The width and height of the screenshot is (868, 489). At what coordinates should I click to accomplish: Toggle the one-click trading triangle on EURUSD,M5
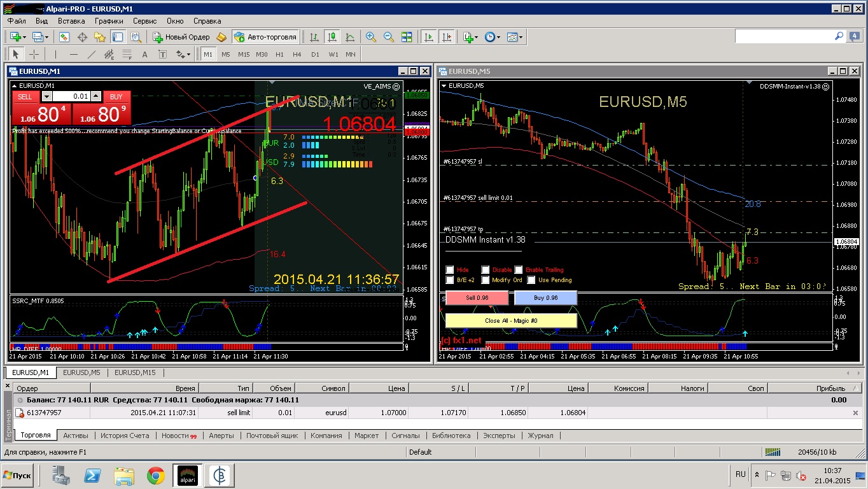pyautogui.click(x=444, y=85)
